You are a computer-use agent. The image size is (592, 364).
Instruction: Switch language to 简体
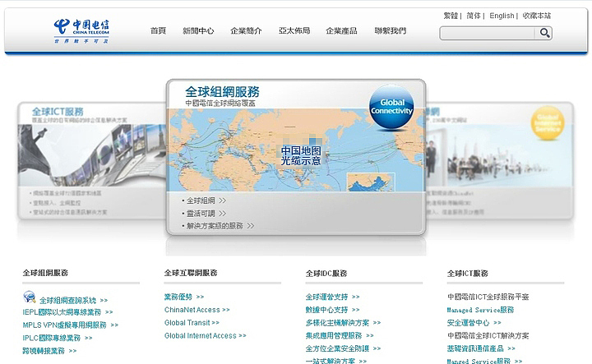click(474, 16)
